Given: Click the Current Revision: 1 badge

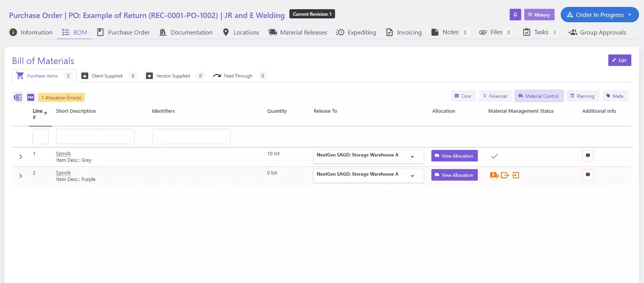Looking at the screenshot, I should [x=312, y=14].
